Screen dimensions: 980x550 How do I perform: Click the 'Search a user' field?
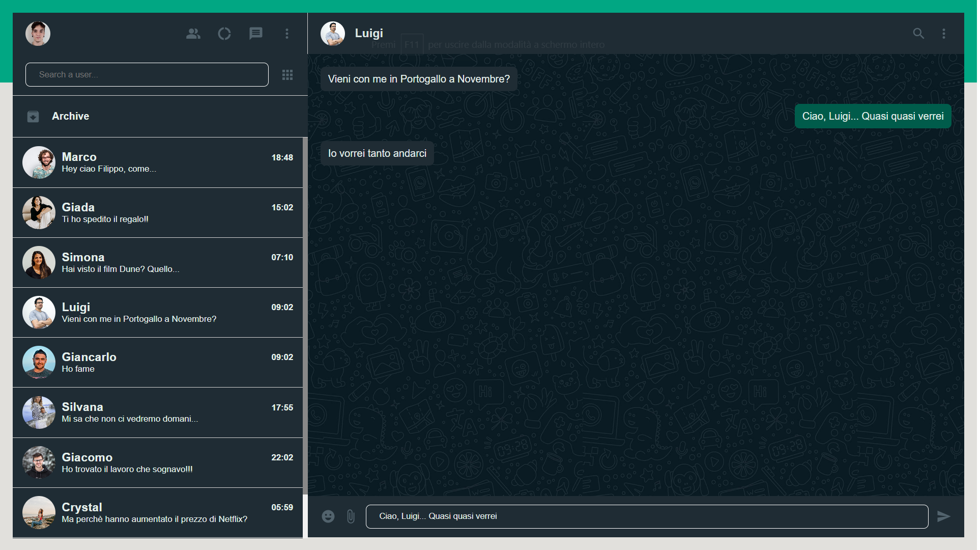coord(147,74)
